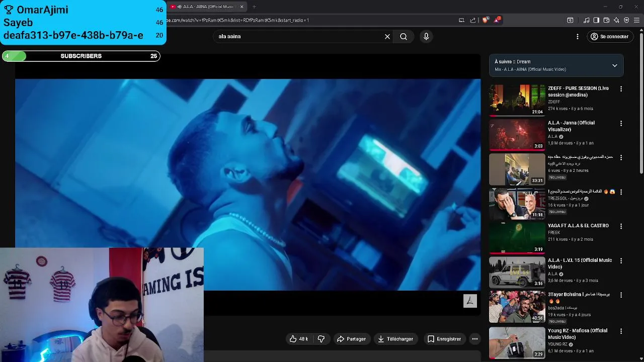Click the browser address bar URL
Viewport: 644px width, 362px height.
click(x=237, y=20)
